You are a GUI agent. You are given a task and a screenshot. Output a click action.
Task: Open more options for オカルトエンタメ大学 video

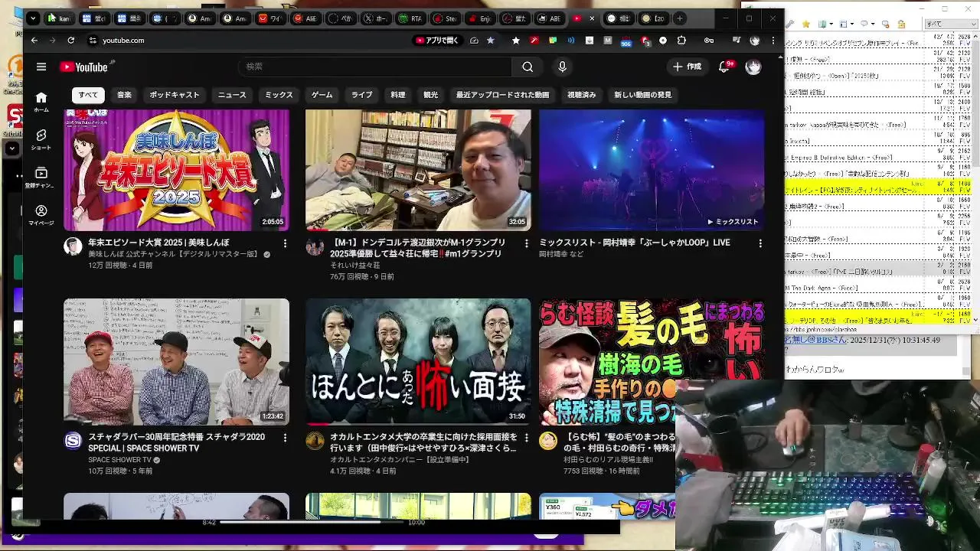[526, 438]
